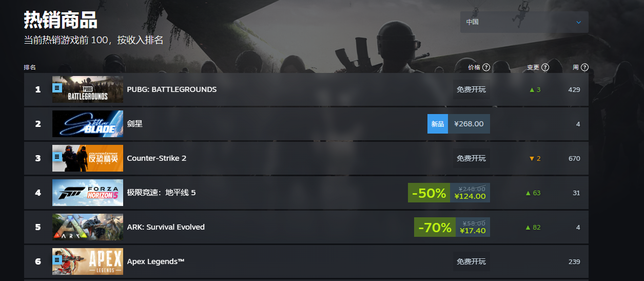
Task: Click 免费开玩 in the PUBG row
Action: (471, 89)
